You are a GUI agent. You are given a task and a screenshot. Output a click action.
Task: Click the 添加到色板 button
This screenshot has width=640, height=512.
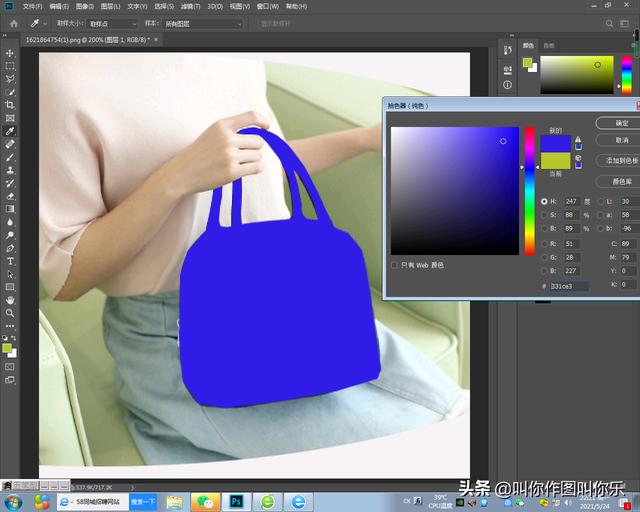point(620,160)
